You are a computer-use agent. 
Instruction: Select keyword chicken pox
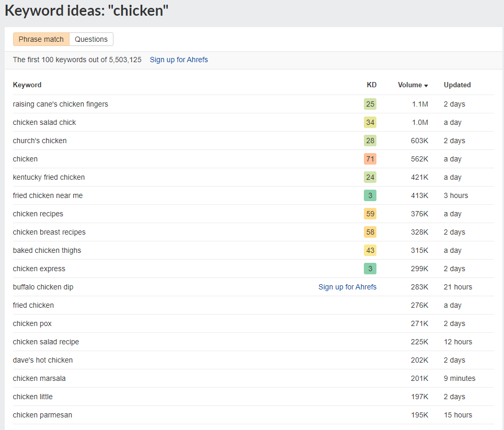[x=32, y=324]
